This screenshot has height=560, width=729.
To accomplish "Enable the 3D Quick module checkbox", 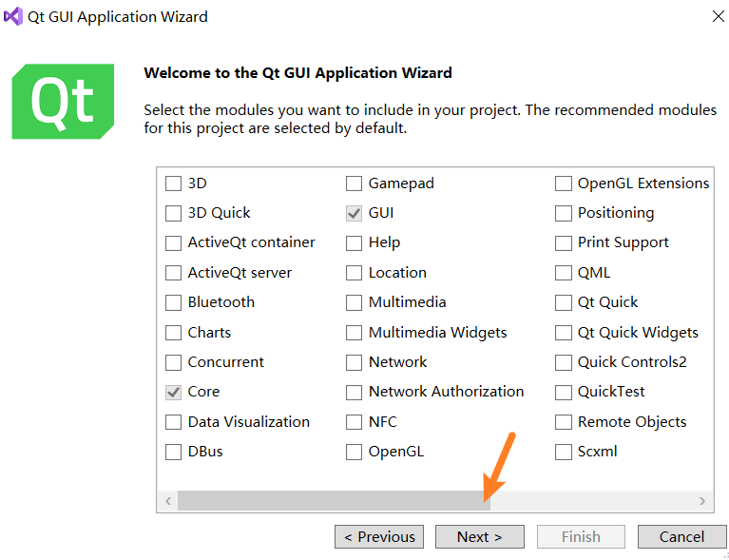I will (x=173, y=214).
